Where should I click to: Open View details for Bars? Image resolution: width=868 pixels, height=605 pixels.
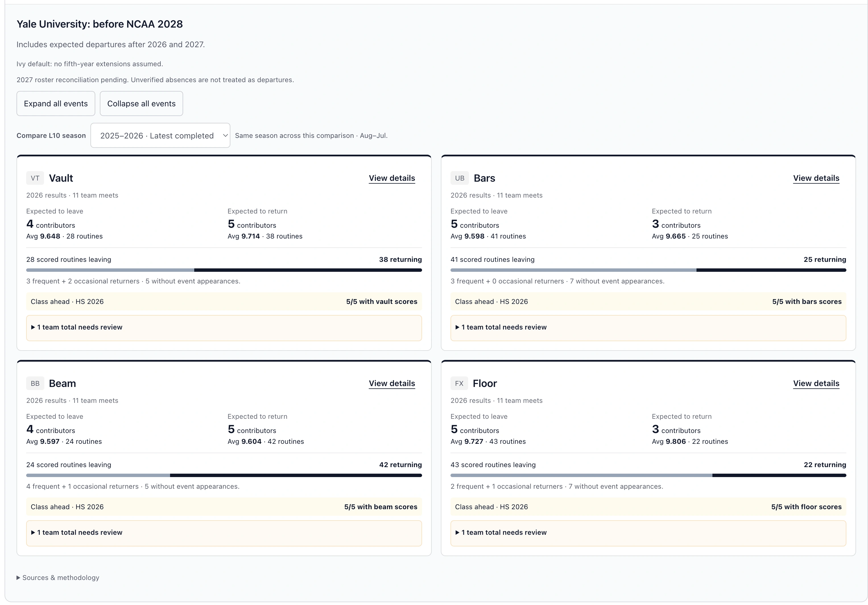click(816, 178)
